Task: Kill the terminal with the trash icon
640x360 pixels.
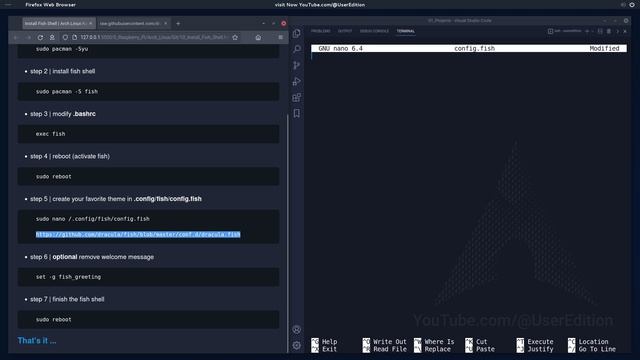Action: (609, 31)
